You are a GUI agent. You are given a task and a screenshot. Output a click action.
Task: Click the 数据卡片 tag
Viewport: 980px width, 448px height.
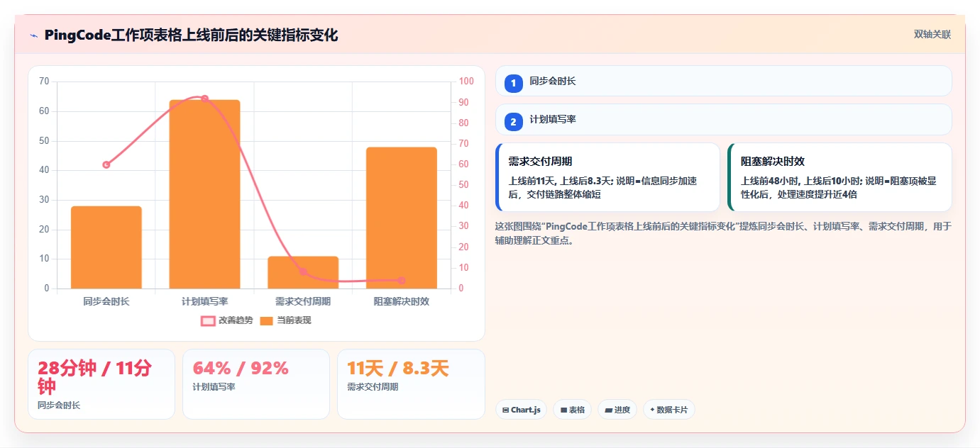(669, 410)
